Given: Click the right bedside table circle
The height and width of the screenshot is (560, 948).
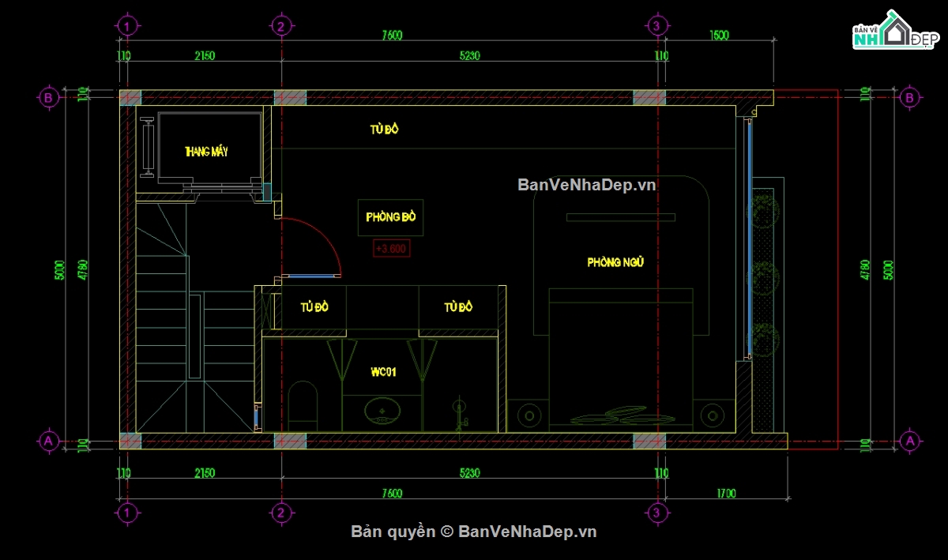Looking at the screenshot, I should click(x=713, y=415).
